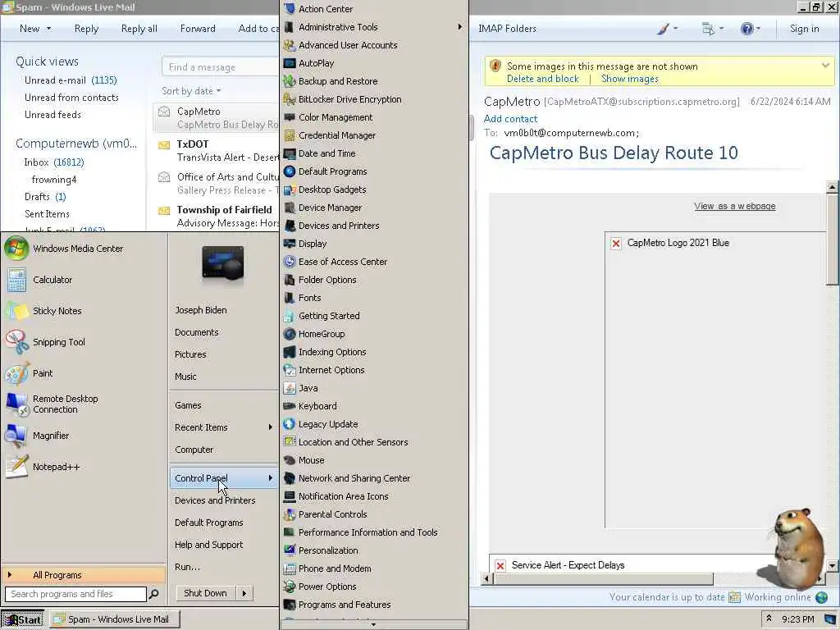
Task: Open the Sort by date dropdown
Action: point(191,91)
